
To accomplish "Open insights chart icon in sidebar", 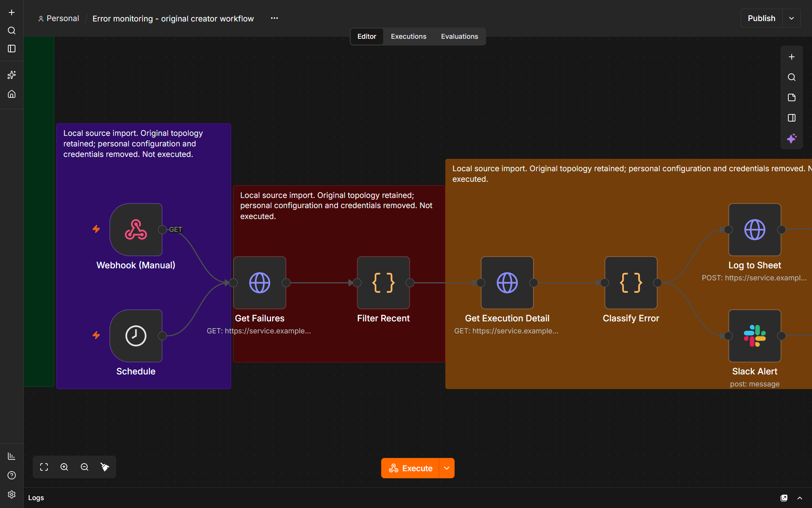I will tap(12, 456).
